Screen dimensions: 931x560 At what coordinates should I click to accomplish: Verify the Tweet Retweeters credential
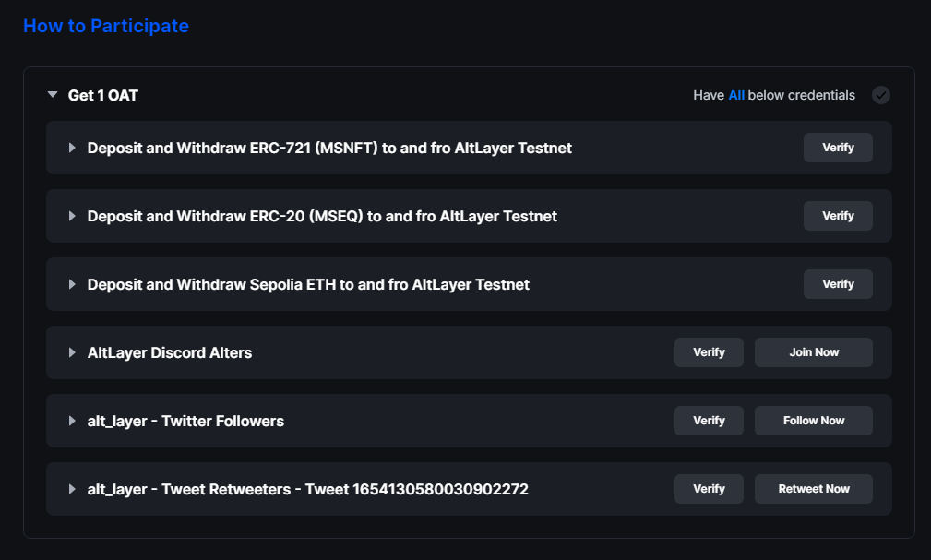point(709,489)
